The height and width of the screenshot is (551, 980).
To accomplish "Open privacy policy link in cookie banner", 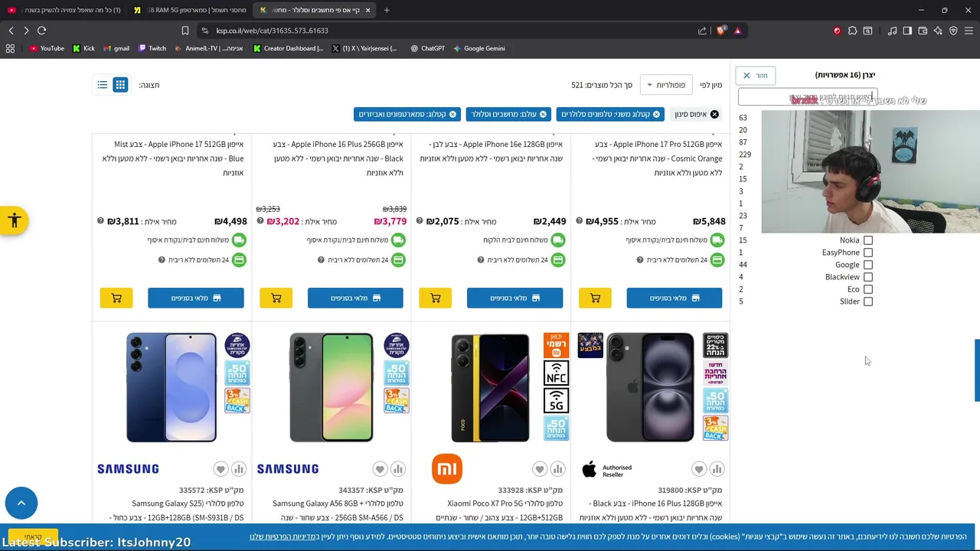I will point(282,536).
